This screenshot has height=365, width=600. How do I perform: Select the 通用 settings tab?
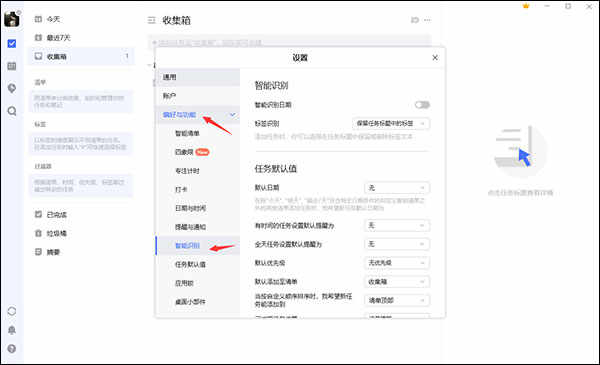pyautogui.click(x=198, y=77)
